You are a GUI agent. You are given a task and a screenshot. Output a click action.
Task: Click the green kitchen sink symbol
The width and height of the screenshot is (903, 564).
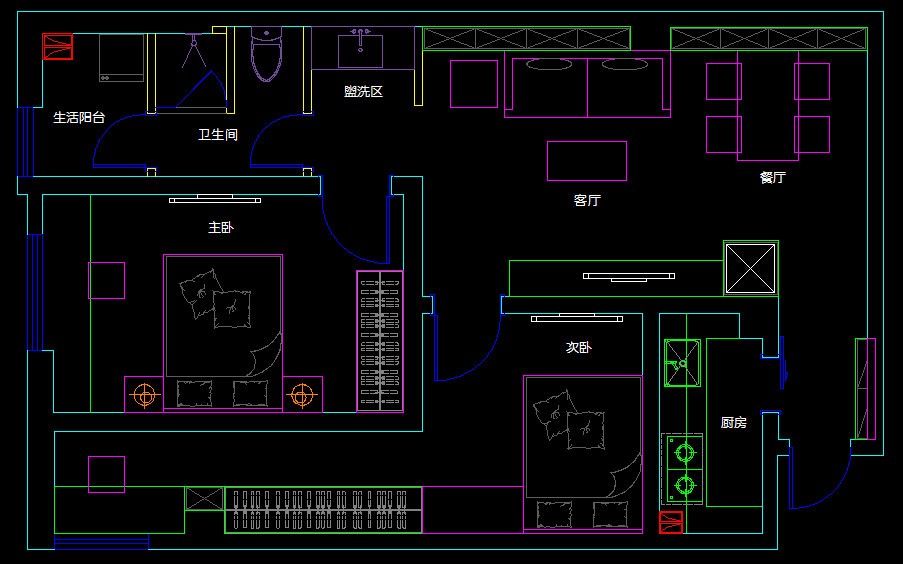(682, 363)
